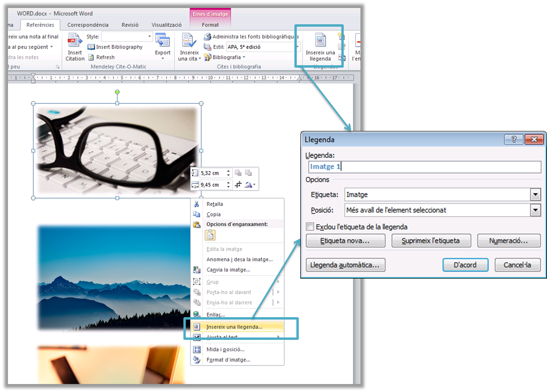This screenshot has height=392, width=547.
Task: Click the image height field 5,32 cm
Action: (212, 173)
